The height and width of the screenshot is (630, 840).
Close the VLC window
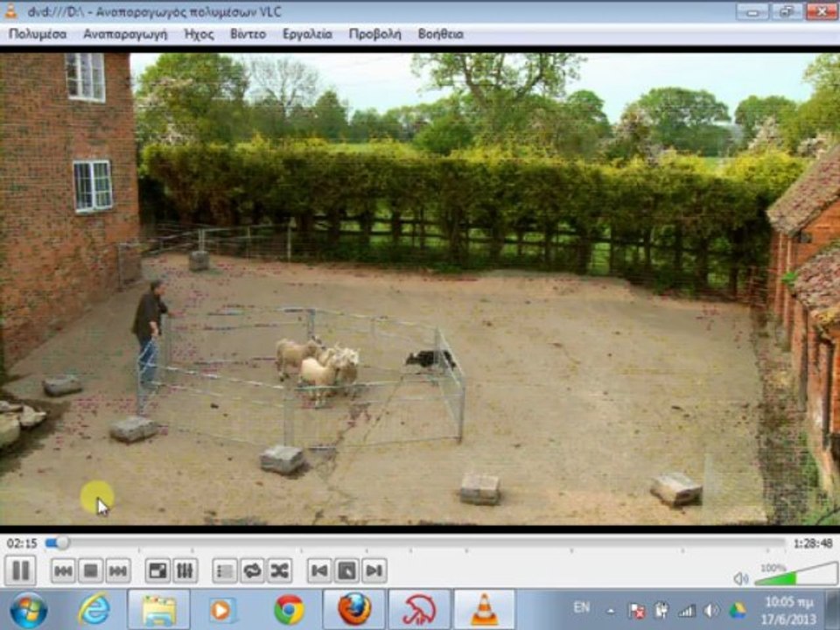[822, 11]
